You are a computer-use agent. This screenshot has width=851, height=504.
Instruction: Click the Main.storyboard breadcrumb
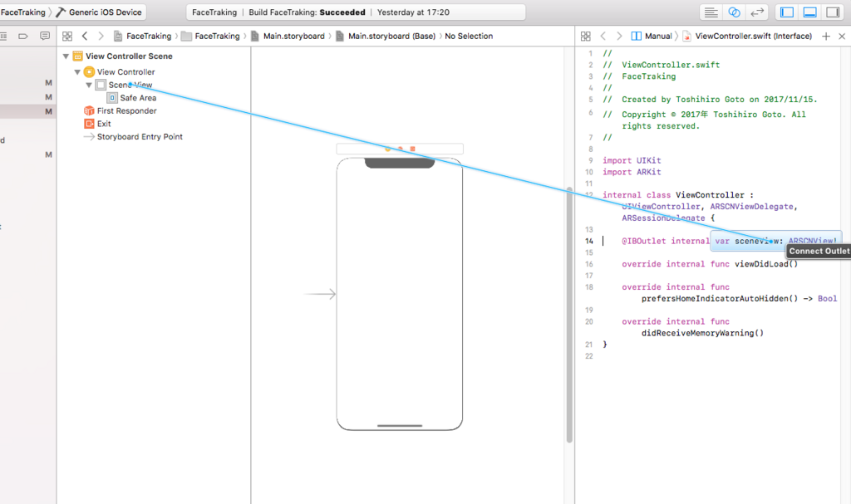288,36
